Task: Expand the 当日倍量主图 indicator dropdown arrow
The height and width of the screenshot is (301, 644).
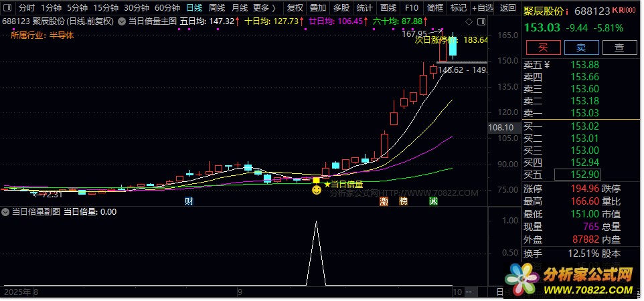Action: coord(122,21)
